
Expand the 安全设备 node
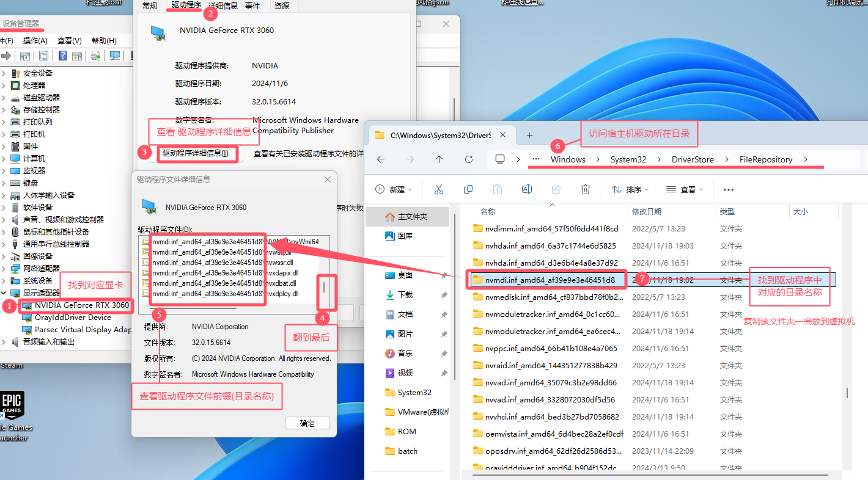pos(4,73)
